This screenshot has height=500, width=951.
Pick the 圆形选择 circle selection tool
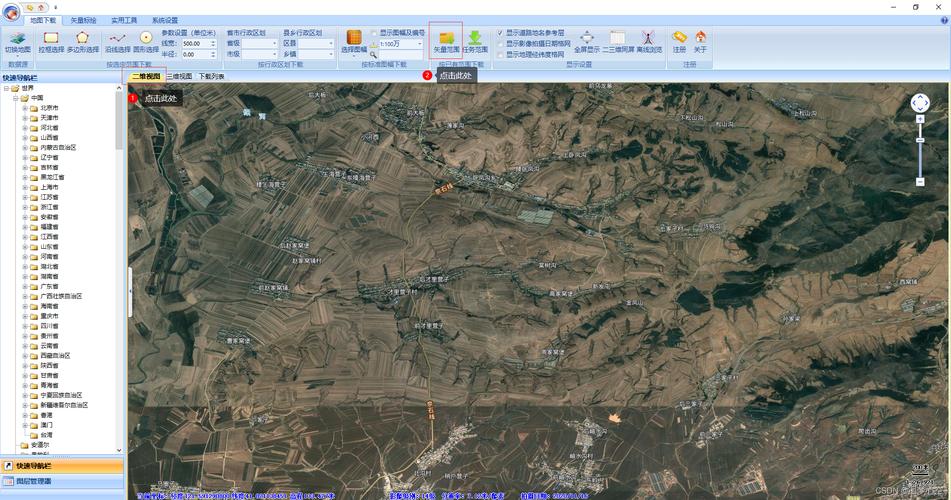[x=146, y=41]
